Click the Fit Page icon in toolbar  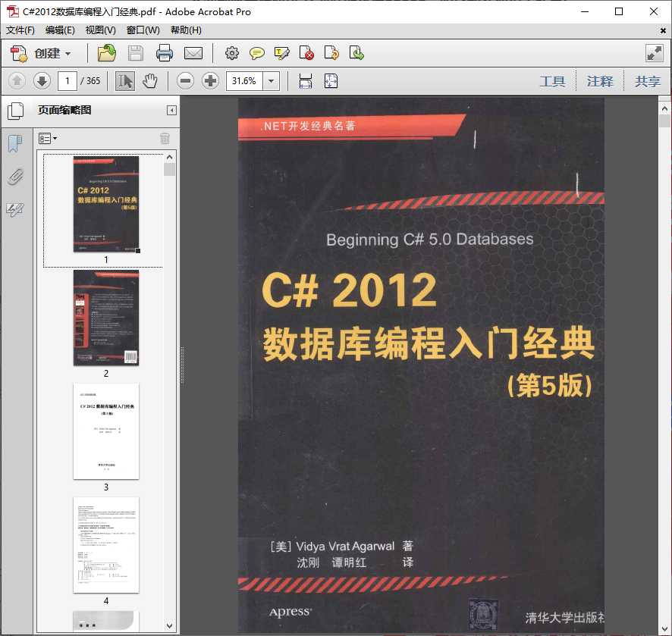(331, 80)
